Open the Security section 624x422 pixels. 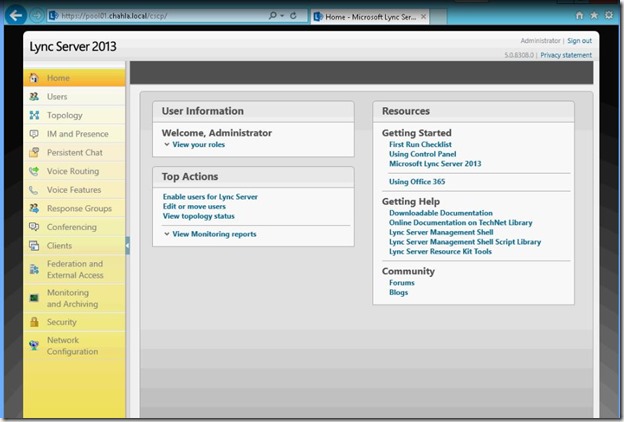point(74,322)
